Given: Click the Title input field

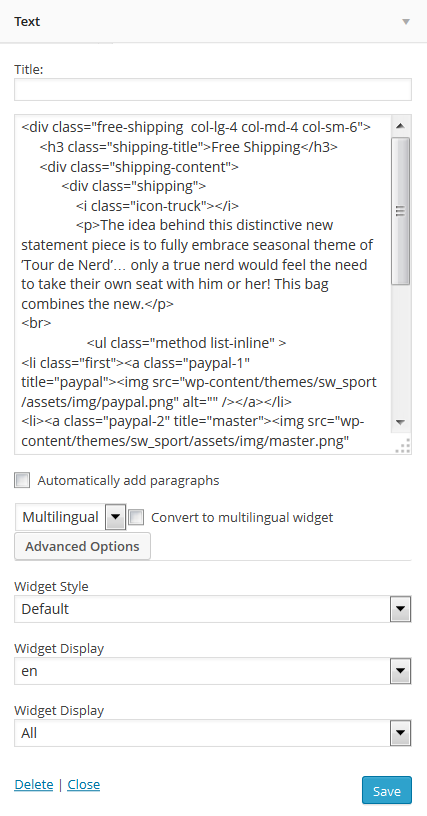Looking at the screenshot, I should (213, 90).
